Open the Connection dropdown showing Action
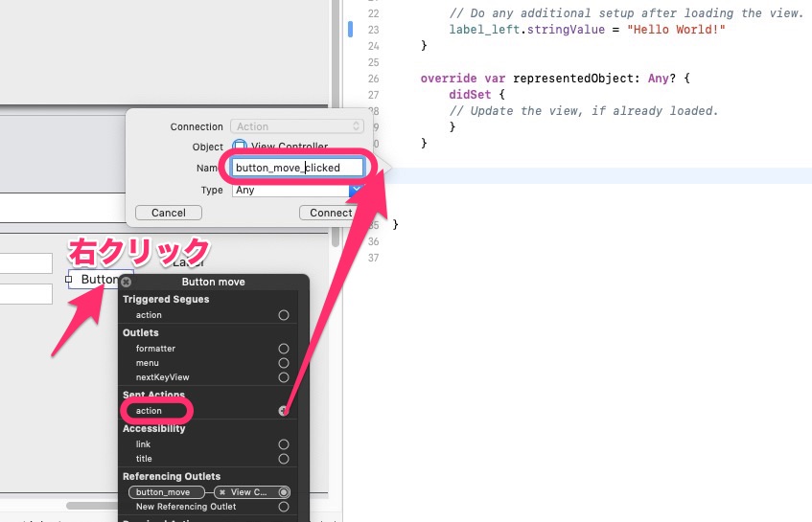This screenshot has height=522, width=812. tap(297, 126)
